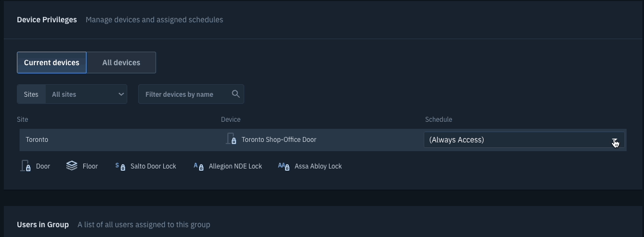This screenshot has width=644, height=237.
Task: Open the (Always Access) schedule dropdown
Action: click(524, 140)
